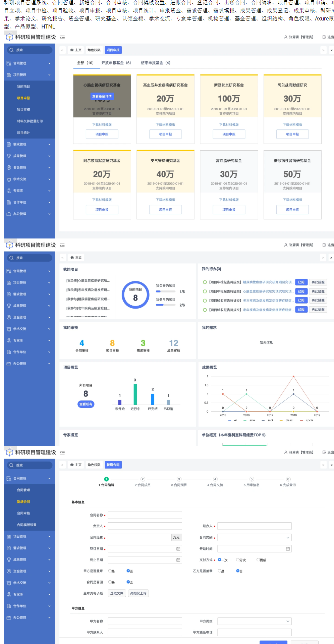Click 查看所有 button in 项目概览

pos(86,404)
